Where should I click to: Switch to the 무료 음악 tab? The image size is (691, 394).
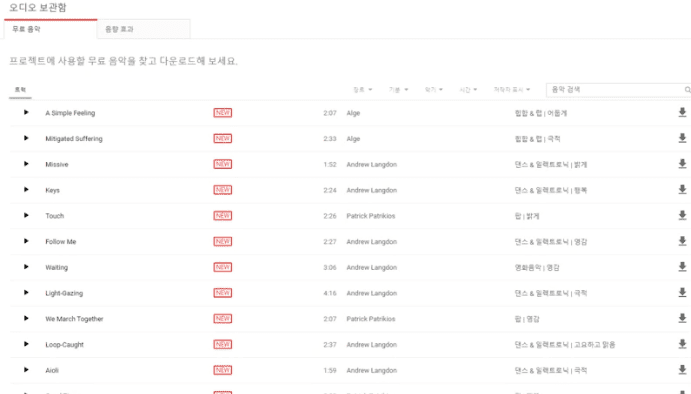tap(51, 29)
